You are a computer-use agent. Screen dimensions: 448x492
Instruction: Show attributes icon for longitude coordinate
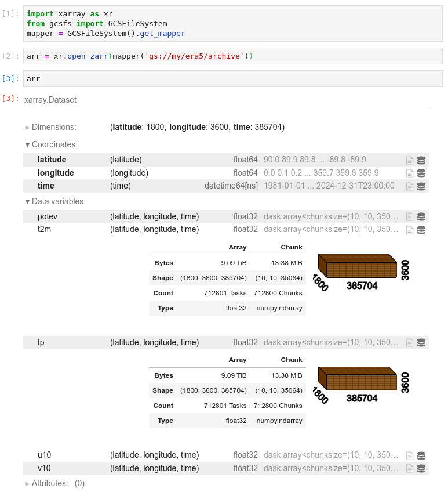click(x=409, y=173)
